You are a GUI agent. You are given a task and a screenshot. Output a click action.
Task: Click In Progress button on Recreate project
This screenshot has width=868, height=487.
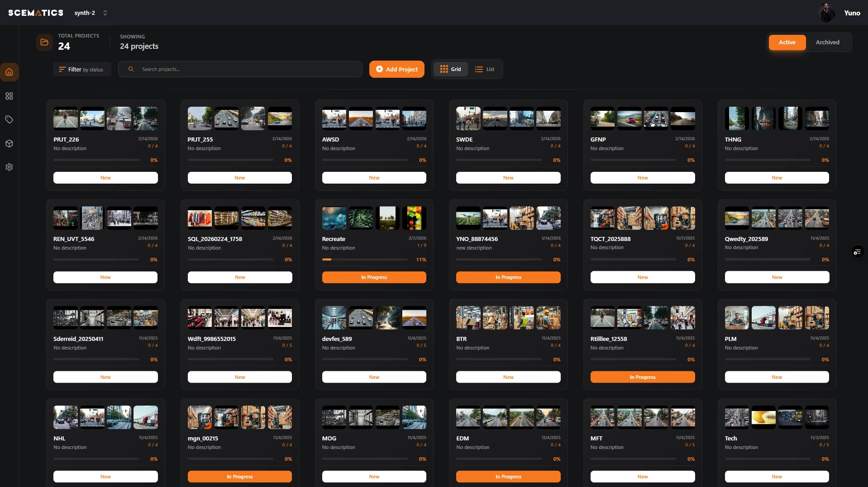pos(374,278)
